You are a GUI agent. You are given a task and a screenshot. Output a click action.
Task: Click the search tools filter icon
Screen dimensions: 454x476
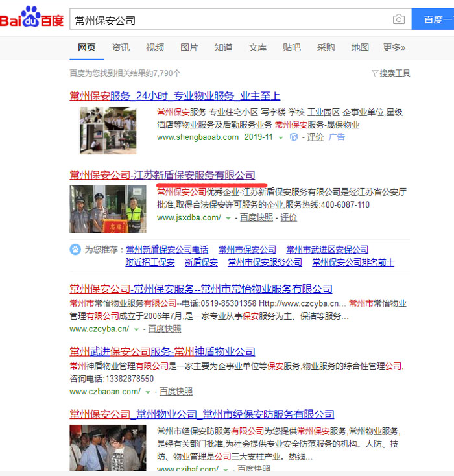375,73
